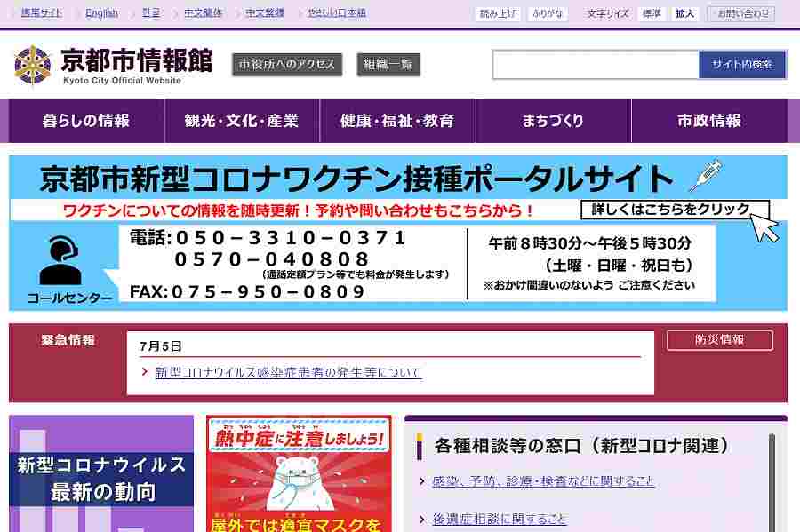The height and width of the screenshot is (532, 800).
Task: Click the 読み上げ read-aloud button
Action: pos(498,13)
